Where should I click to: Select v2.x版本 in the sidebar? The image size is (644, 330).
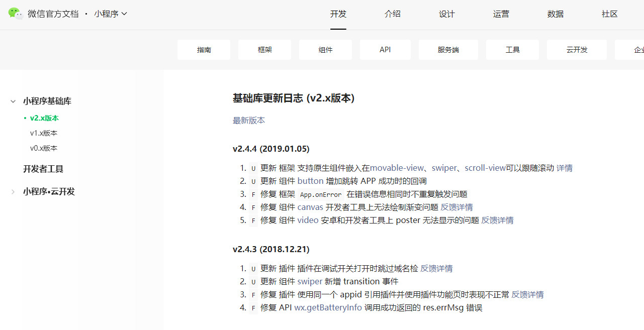click(44, 118)
